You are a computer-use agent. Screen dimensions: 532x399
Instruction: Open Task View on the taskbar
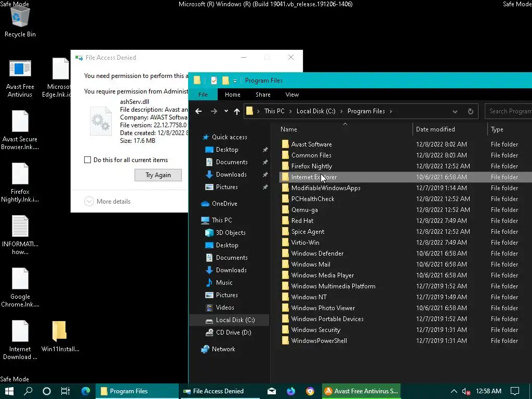65,391
